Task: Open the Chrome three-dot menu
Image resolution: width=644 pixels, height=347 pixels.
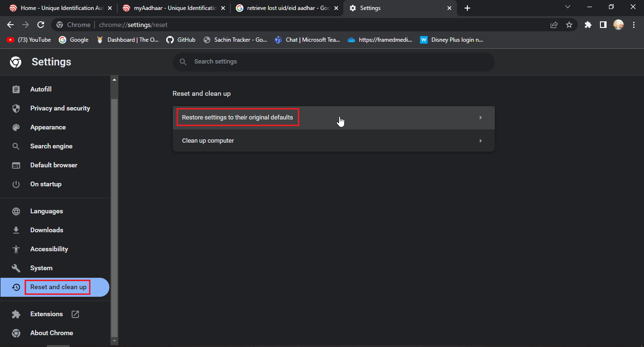Action: [x=634, y=25]
